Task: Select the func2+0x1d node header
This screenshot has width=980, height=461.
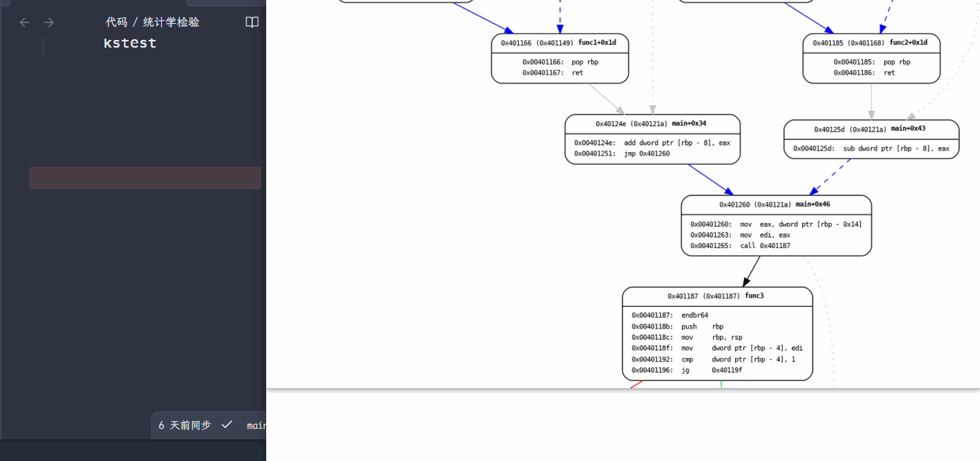Action: 870,43
